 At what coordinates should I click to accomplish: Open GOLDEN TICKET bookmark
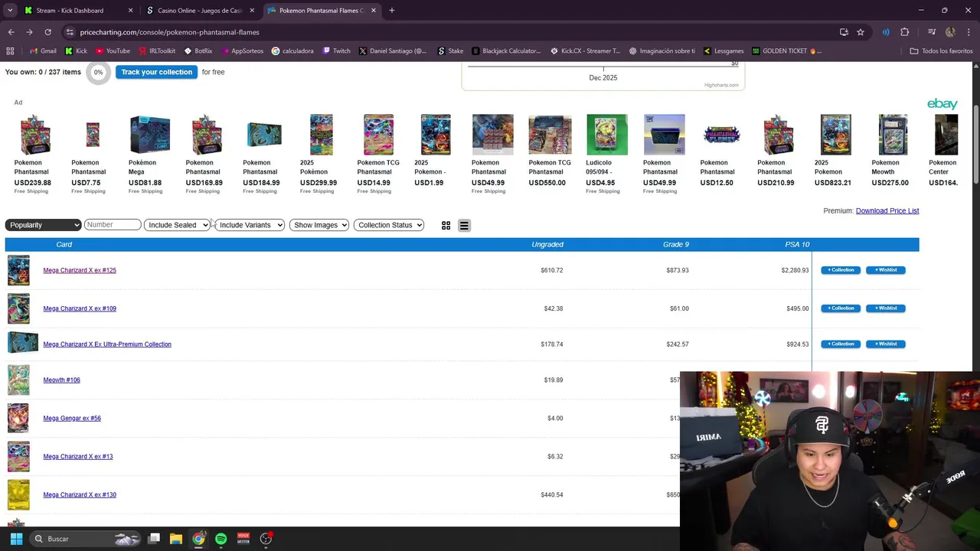tap(786, 51)
